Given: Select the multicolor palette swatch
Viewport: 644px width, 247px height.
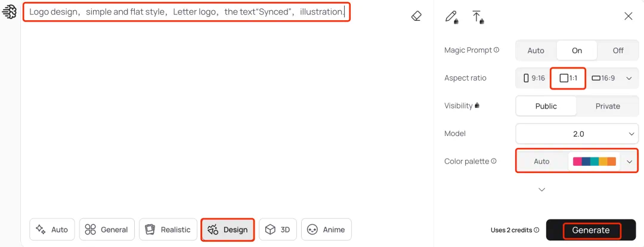Looking at the screenshot, I should 594,161.
